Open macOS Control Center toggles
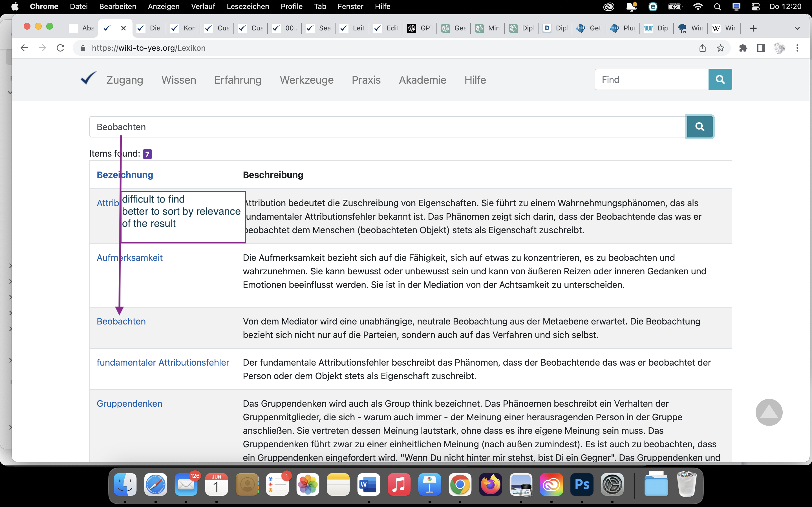 [755, 6]
